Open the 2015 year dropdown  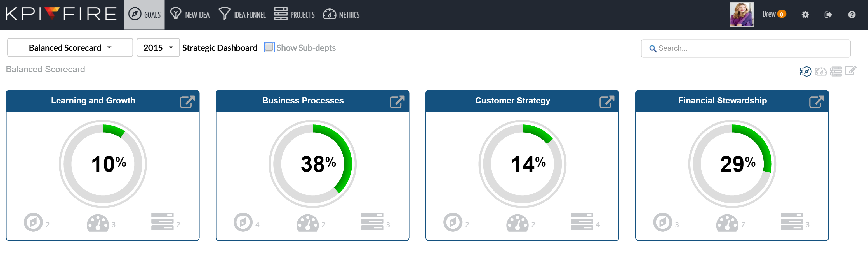pyautogui.click(x=158, y=48)
